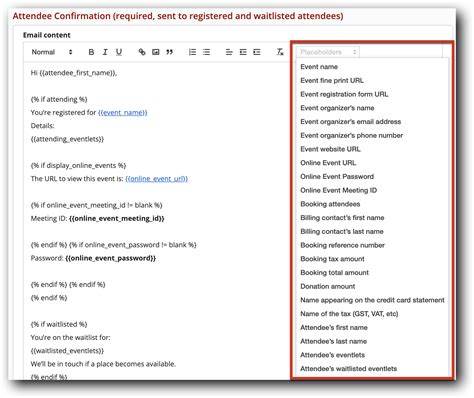Clear text formatting
Screen dimensions: 474x398
click(x=280, y=52)
